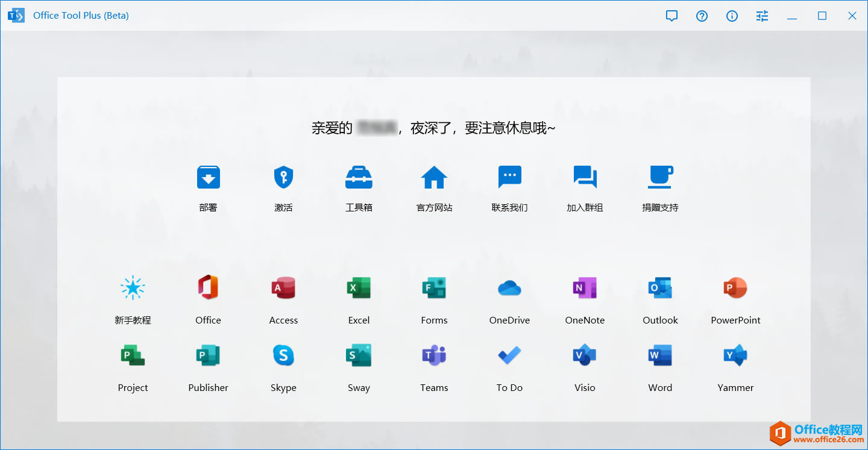The width and height of the screenshot is (868, 450).
Task: Launch the Word app icon
Action: pyautogui.click(x=659, y=355)
